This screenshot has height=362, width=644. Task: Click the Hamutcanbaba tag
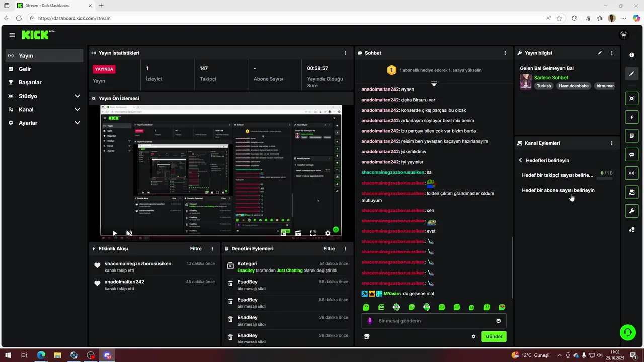tap(573, 86)
